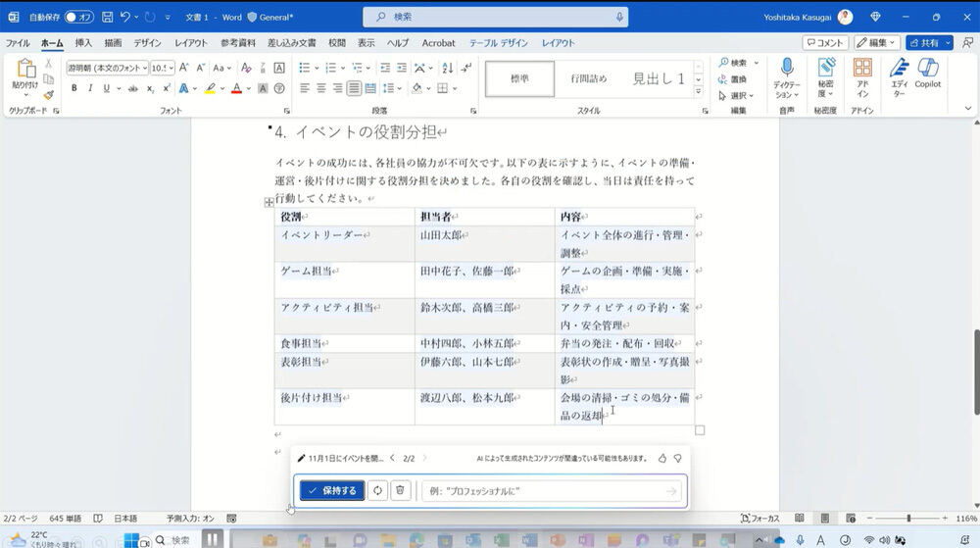Image resolution: width=980 pixels, height=548 pixels.
Task: Switch to the 参考資料 tab
Action: coord(237,42)
